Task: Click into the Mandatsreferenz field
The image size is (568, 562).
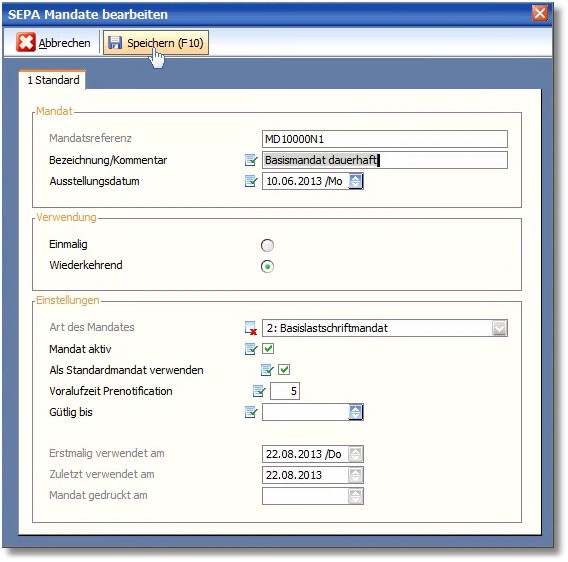Action: click(385, 139)
